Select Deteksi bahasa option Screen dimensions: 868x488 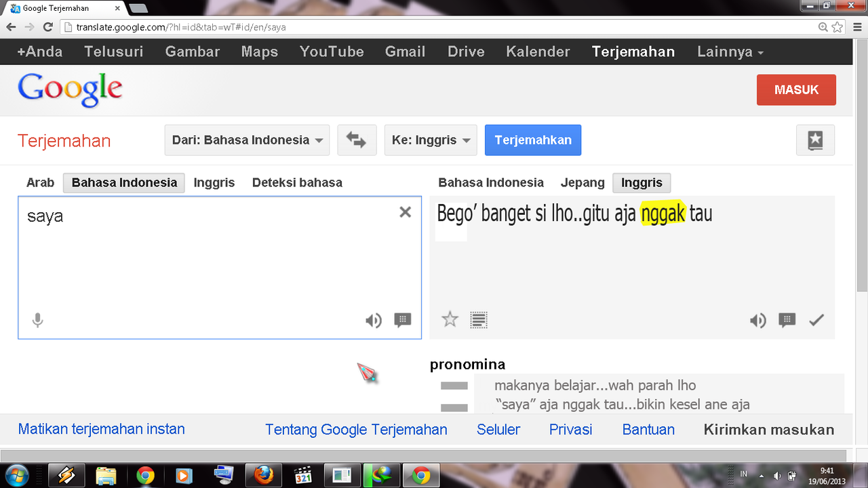[297, 182]
